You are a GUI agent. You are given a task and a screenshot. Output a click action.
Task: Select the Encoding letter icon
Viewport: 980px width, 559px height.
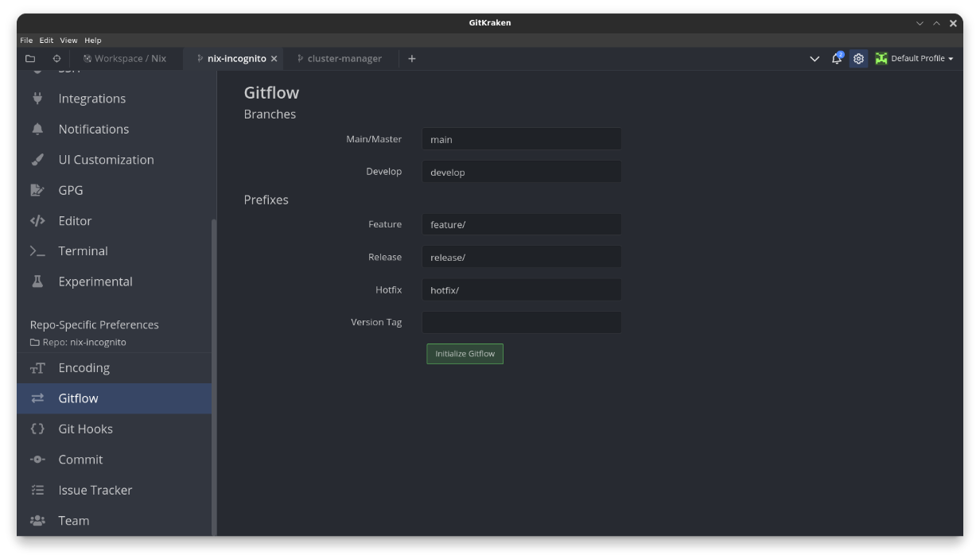coord(37,367)
